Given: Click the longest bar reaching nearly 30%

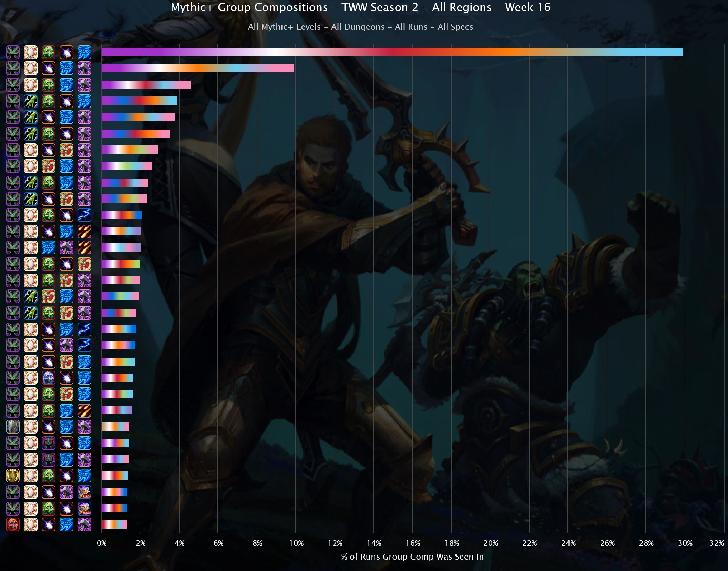Looking at the screenshot, I should click(392, 52).
